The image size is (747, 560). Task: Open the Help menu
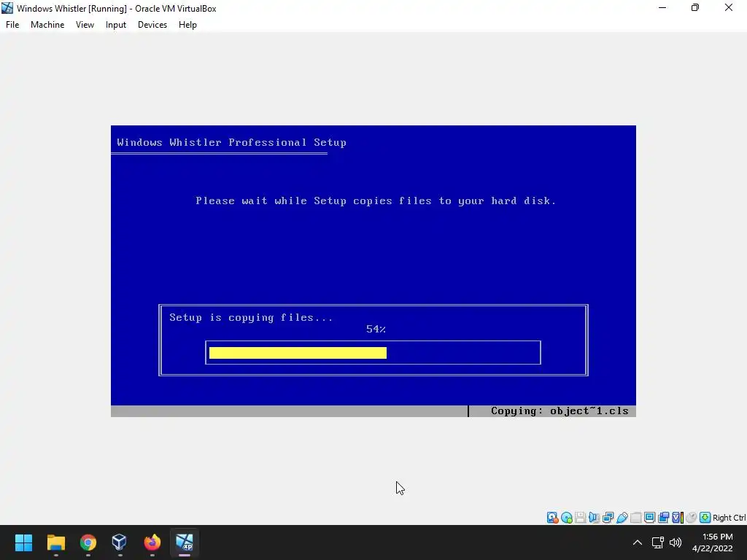click(x=187, y=25)
